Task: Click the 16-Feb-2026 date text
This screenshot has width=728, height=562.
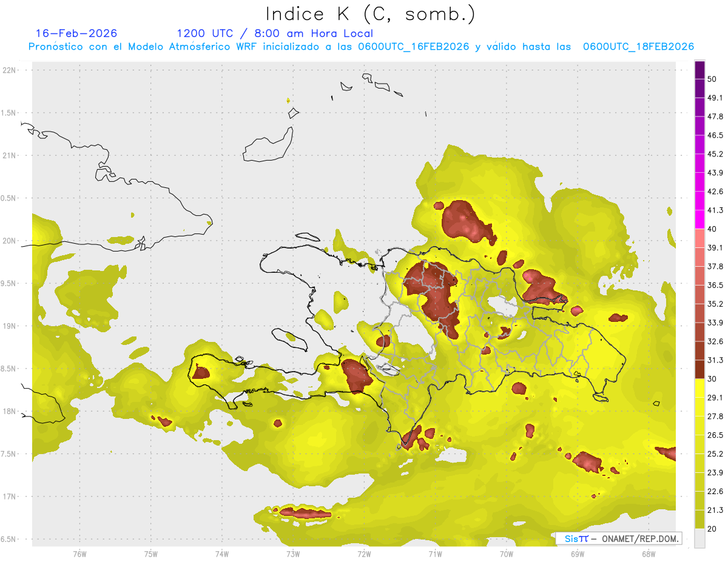Action: coord(76,33)
